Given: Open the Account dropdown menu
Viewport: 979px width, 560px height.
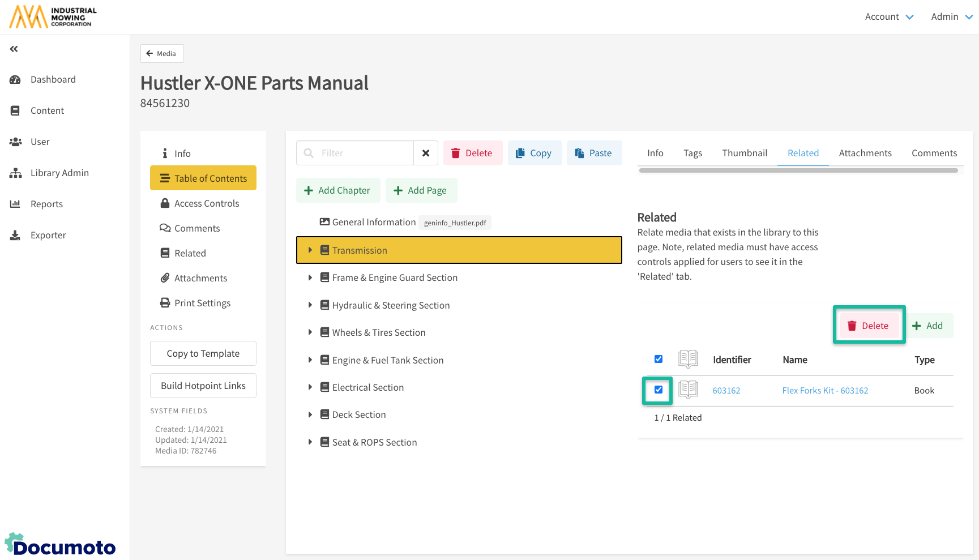Looking at the screenshot, I should [889, 17].
